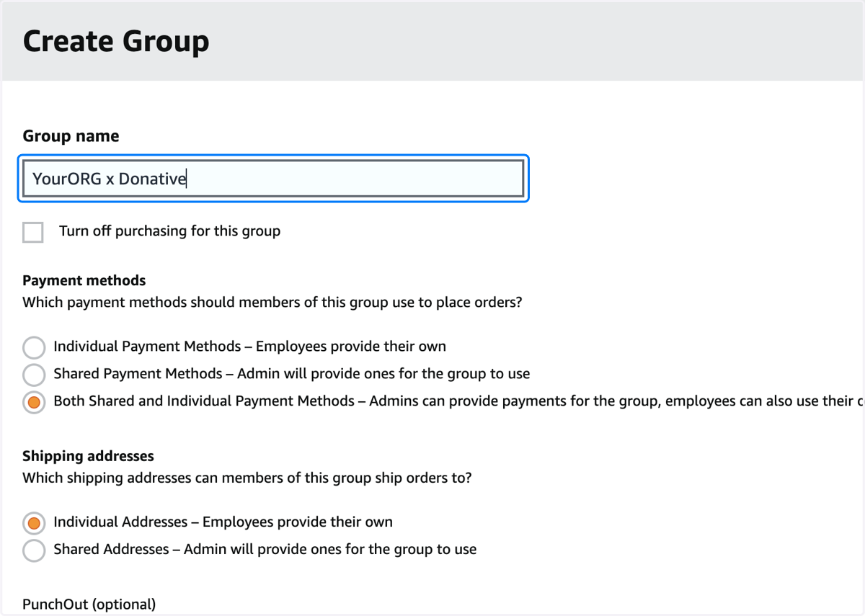Pick Individual Addresses radio button
The width and height of the screenshot is (865, 616).
click(x=34, y=523)
